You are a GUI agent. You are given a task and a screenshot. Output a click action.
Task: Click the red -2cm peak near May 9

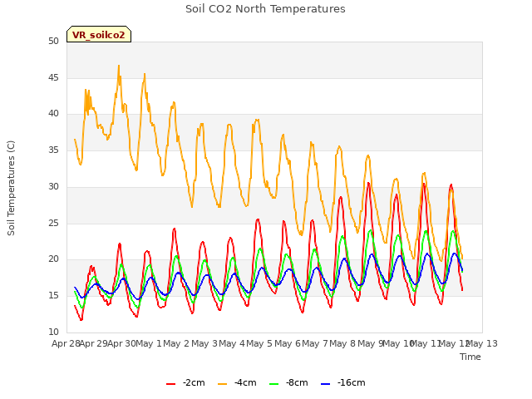pyautogui.click(x=368, y=183)
